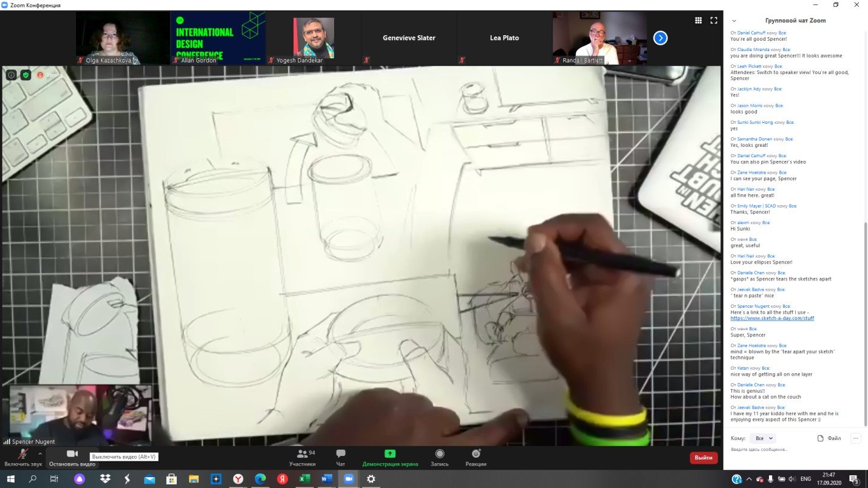Click Daniel Carhuff name in first message
Viewport: 868px width, 488px height.
click(752, 33)
